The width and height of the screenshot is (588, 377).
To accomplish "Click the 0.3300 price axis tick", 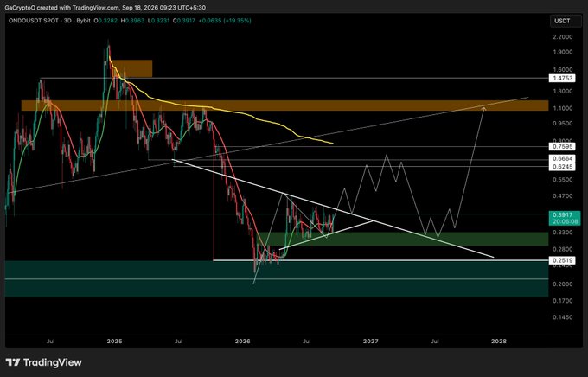I will 562,233.
